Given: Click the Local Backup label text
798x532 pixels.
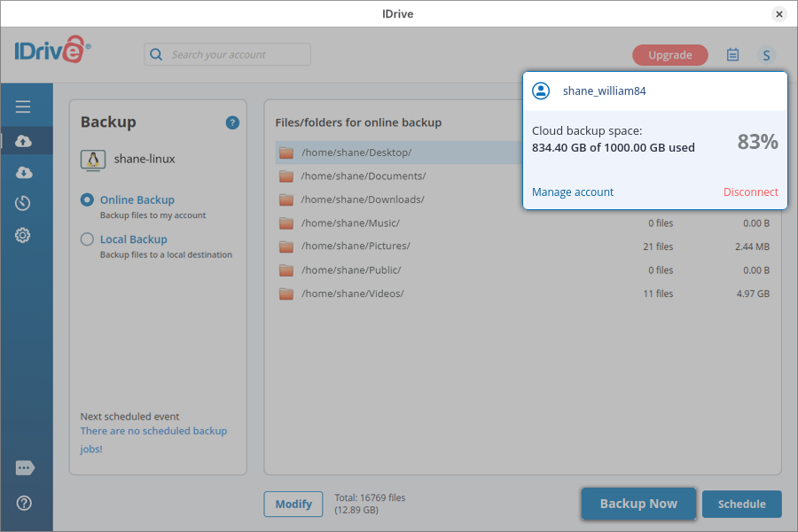Looking at the screenshot, I should coord(133,239).
